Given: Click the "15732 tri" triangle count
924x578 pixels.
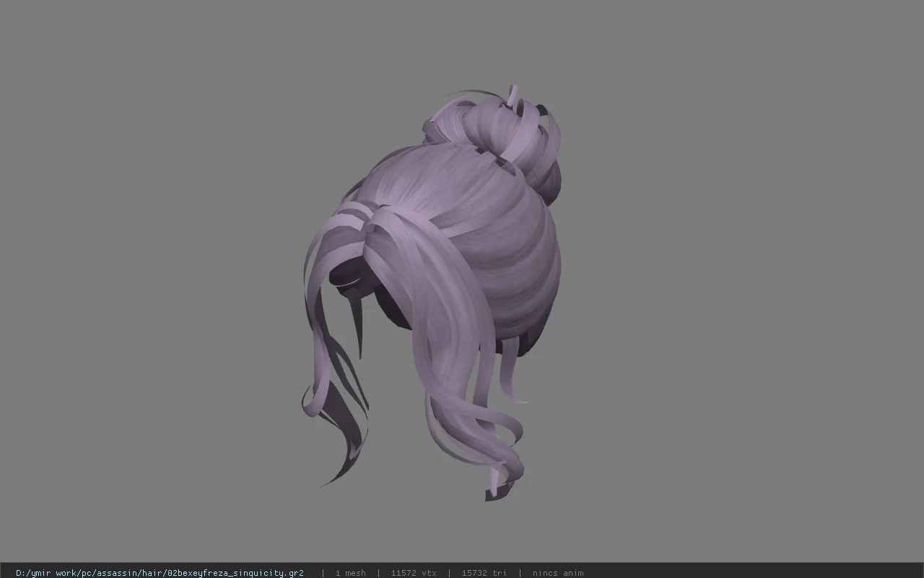Looking at the screenshot, I should (484, 573).
